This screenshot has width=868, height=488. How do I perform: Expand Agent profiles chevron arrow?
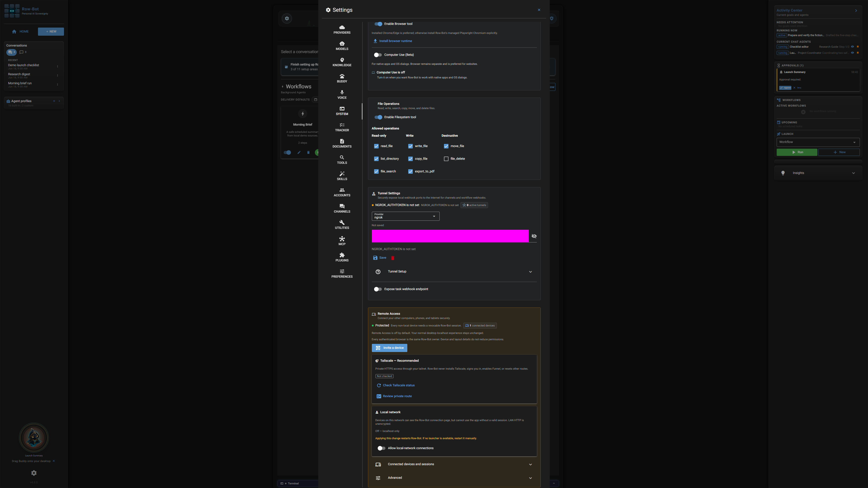coord(59,101)
